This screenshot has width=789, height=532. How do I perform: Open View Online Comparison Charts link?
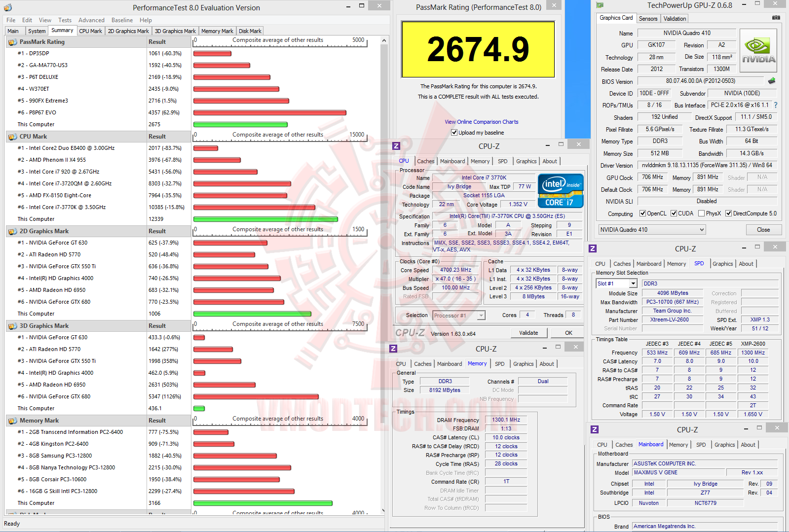coord(482,122)
